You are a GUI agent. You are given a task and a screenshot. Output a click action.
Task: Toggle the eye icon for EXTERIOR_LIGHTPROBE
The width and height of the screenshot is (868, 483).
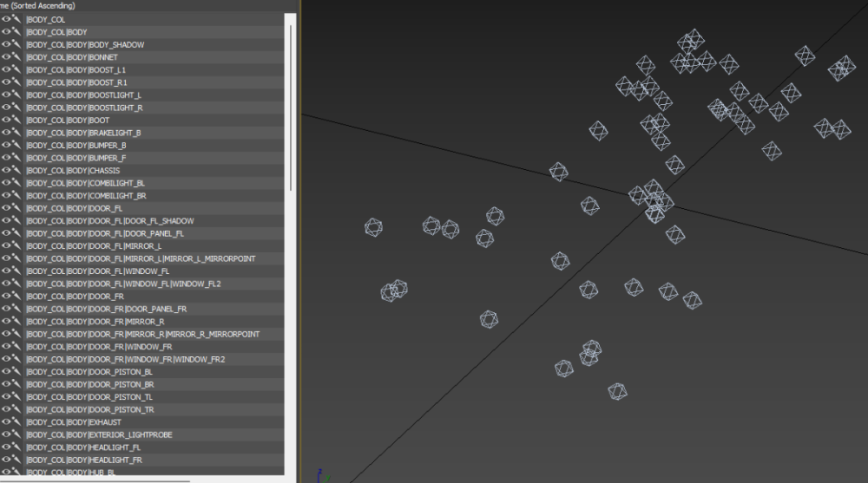(6, 434)
